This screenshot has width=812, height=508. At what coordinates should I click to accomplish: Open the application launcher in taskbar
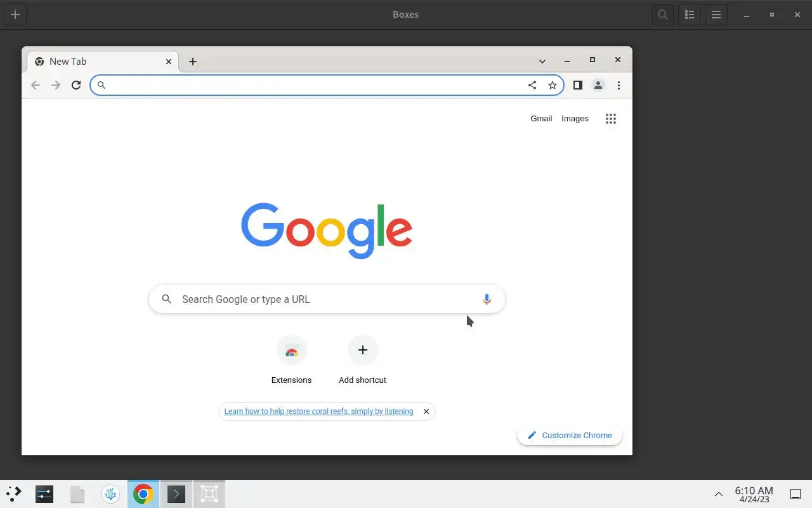click(x=14, y=493)
